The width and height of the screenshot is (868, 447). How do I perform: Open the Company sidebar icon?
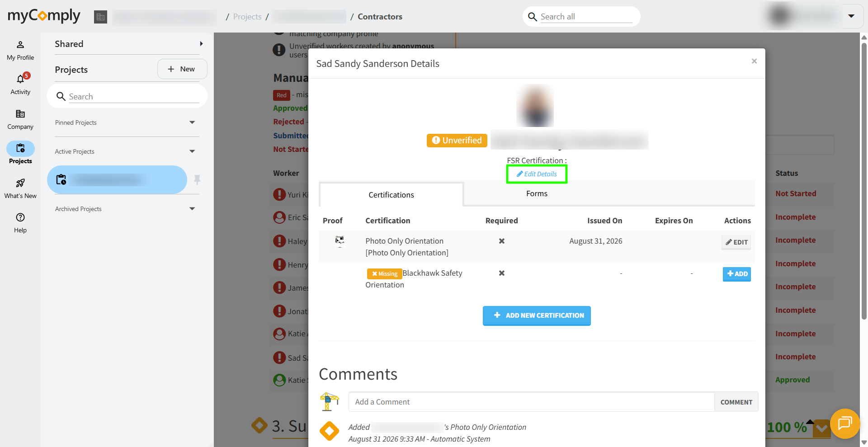pos(20,119)
